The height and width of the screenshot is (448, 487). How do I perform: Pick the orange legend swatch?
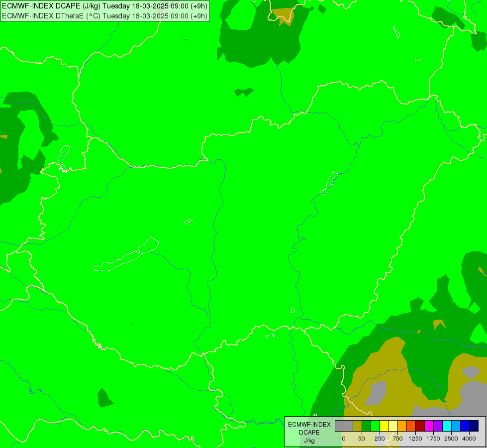402,426
